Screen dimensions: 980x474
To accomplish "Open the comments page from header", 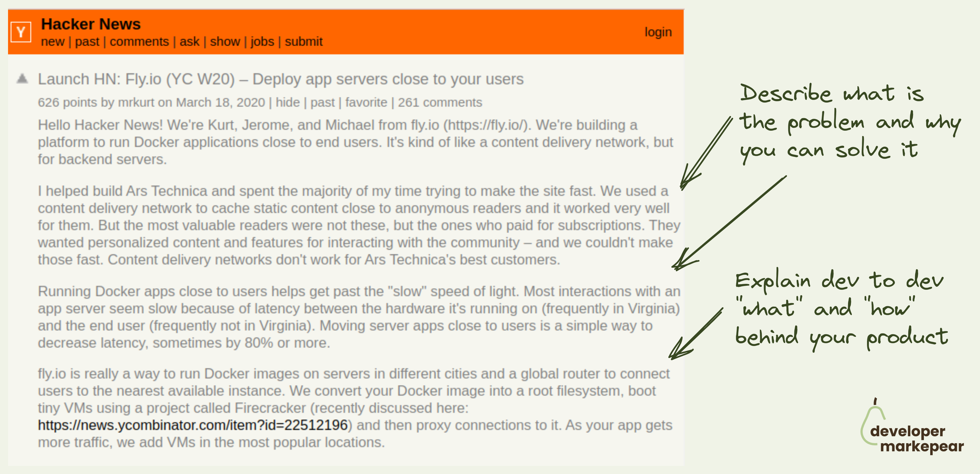I will [x=139, y=42].
